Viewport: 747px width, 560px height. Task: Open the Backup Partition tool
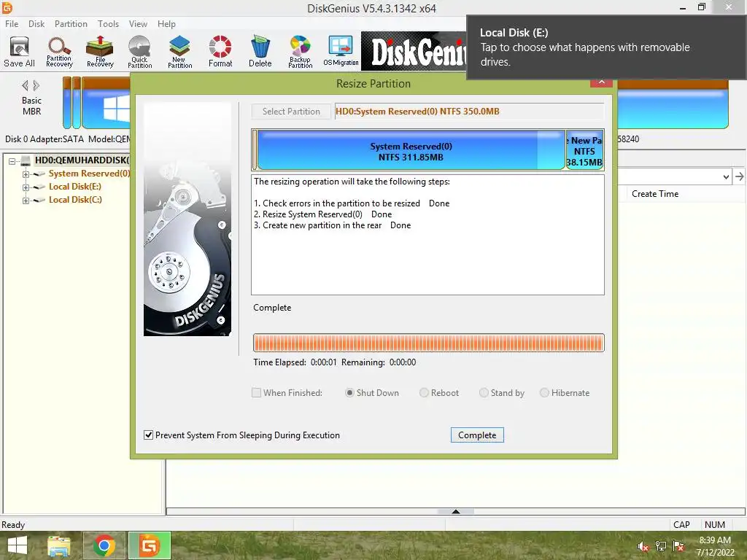(300, 52)
